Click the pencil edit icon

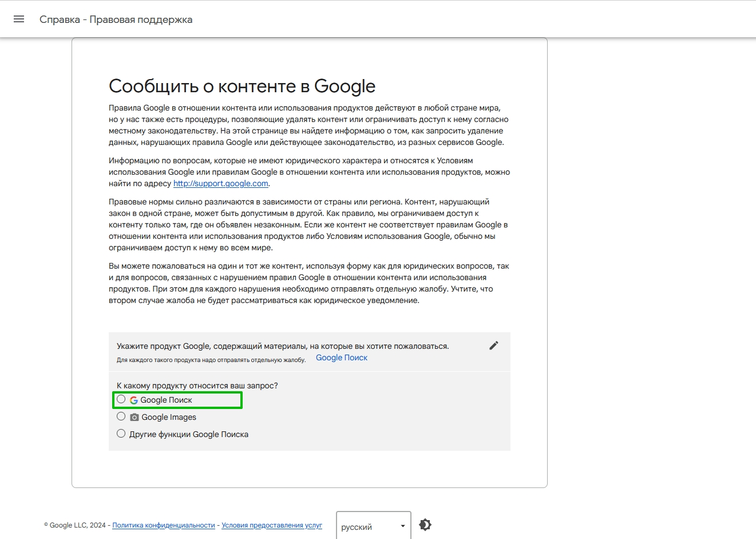click(494, 345)
